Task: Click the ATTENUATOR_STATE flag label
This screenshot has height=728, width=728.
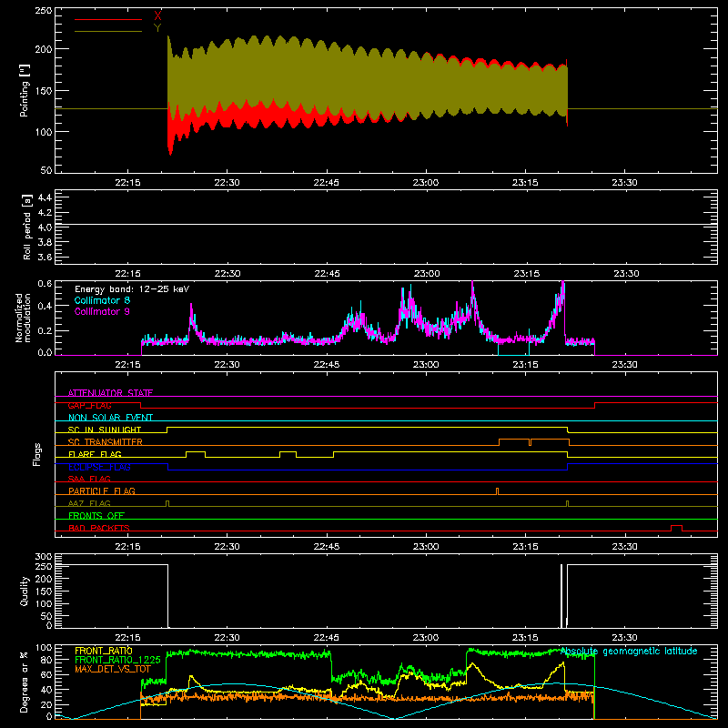Action: (110, 393)
